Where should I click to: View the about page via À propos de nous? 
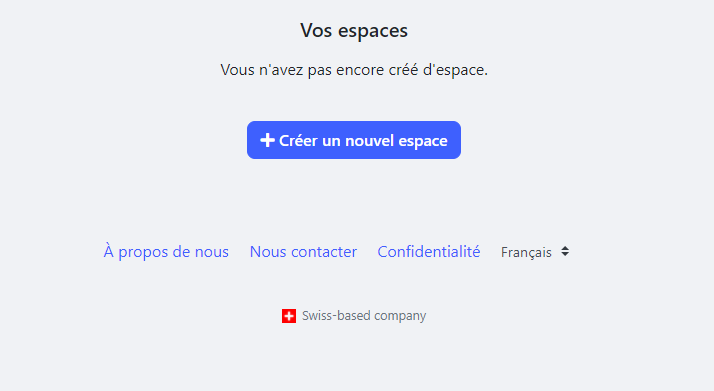click(x=166, y=252)
